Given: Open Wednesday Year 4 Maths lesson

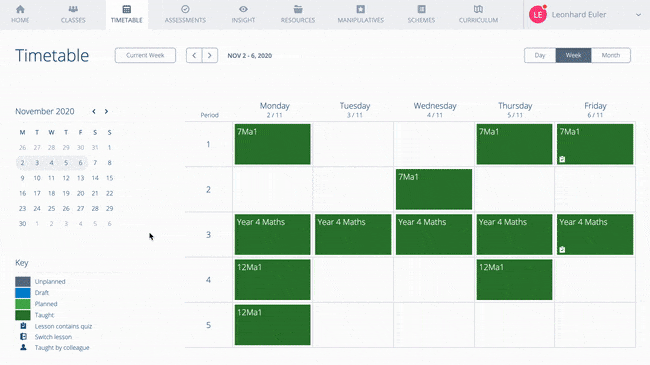Looking at the screenshot, I should [x=434, y=234].
